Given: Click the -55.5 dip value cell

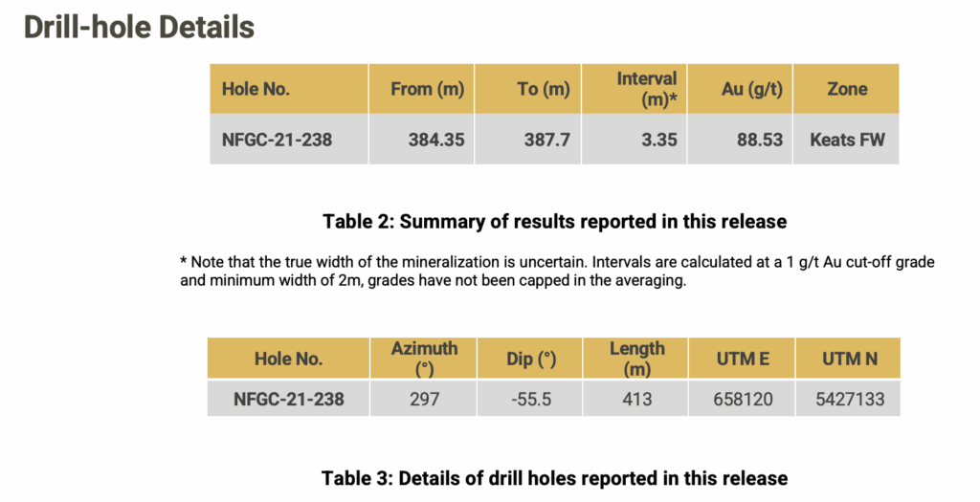Looking at the screenshot, I should 530,399.
